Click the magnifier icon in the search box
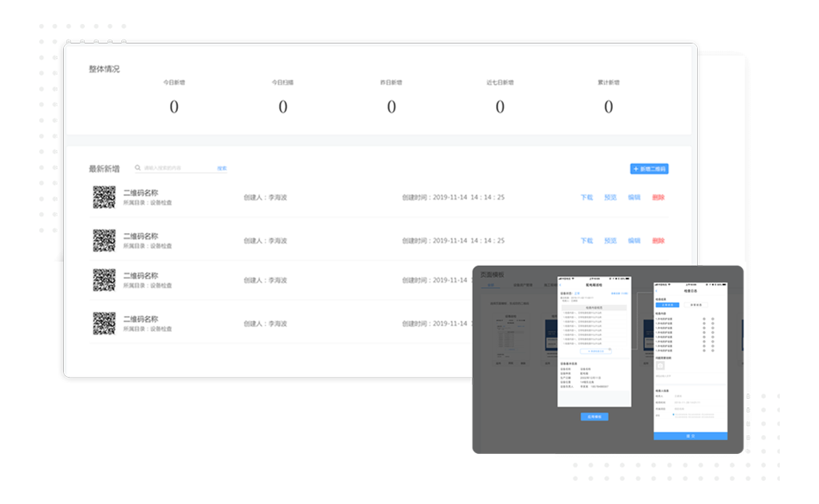 coord(137,168)
